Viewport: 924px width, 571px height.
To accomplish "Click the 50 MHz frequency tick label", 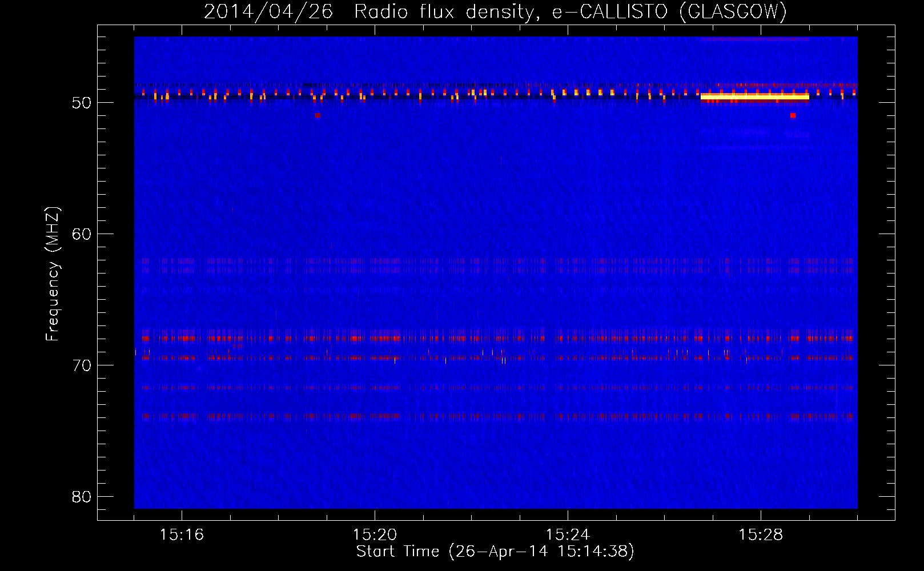I will (82, 103).
